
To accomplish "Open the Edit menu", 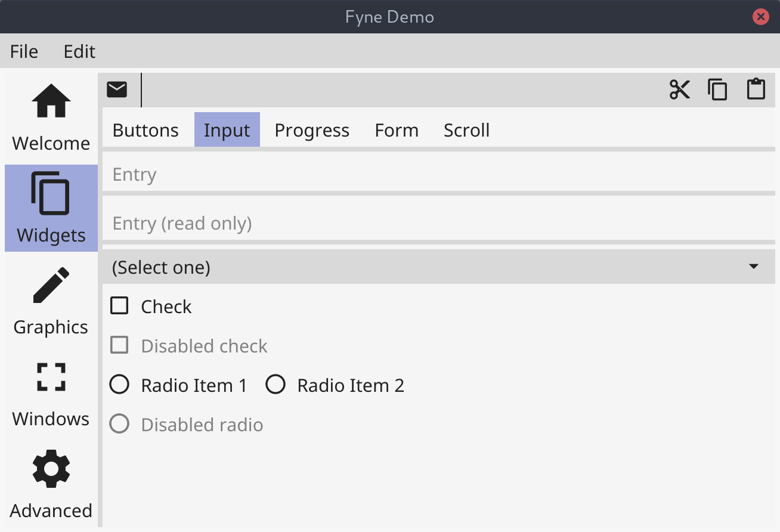I will point(79,51).
